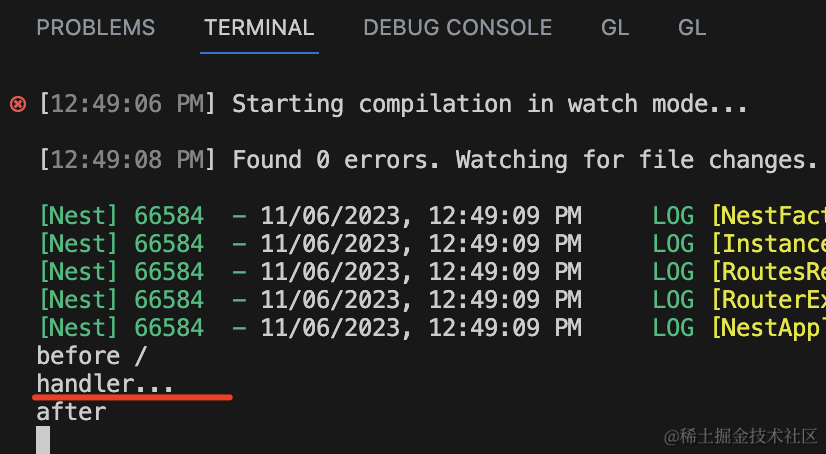Click the [12:49:08 PM] timestamp
The height and width of the screenshot is (454, 826).
point(127,160)
